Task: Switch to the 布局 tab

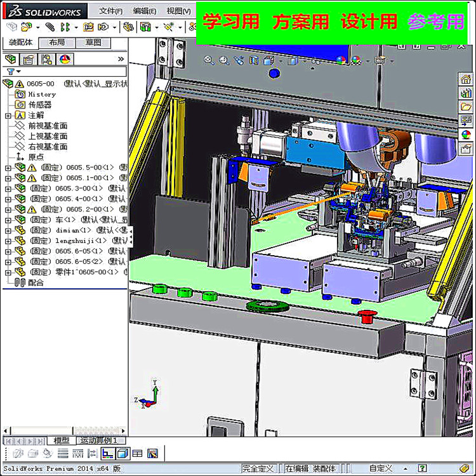Action: (x=57, y=43)
